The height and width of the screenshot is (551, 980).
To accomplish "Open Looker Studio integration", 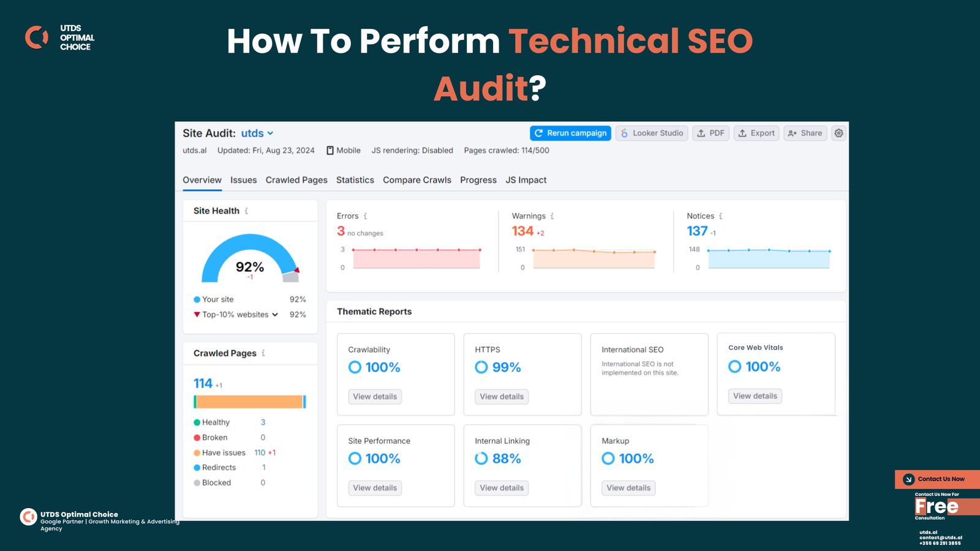I will click(x=652, y=133).
